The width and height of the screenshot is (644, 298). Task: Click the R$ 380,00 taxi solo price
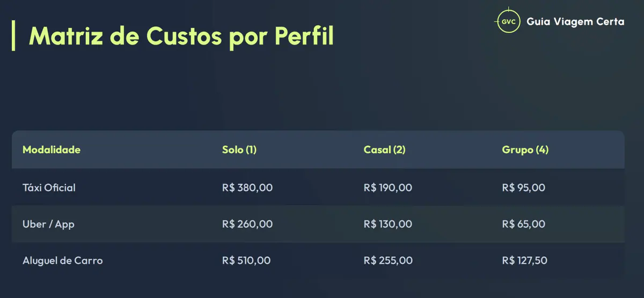click(247, 188)
